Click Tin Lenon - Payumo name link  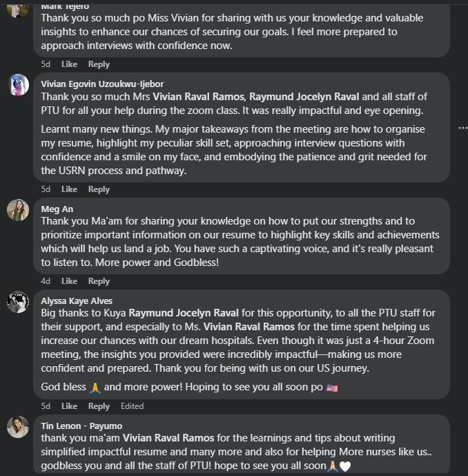(81, 426)
